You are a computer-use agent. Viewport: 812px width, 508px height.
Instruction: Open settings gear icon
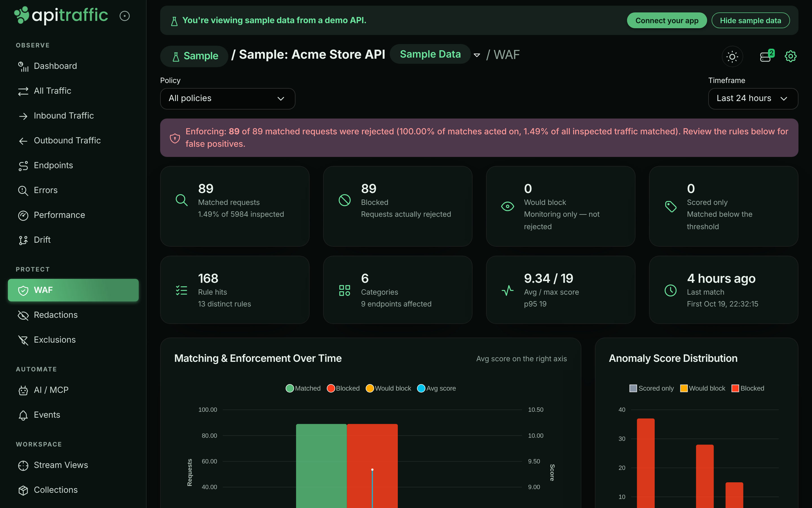point(791,56)
